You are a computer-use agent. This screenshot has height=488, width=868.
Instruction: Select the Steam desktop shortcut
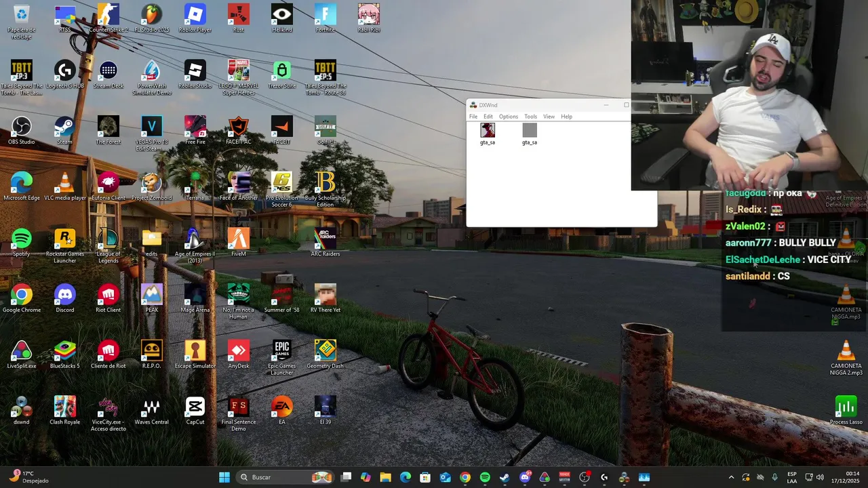[65, 130]
